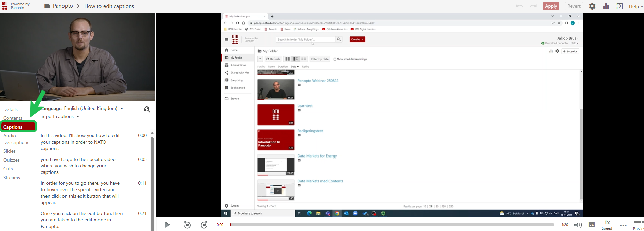Click the Windows Start button in the recording
Screen dimensions: 644x231
pos(226,213)
